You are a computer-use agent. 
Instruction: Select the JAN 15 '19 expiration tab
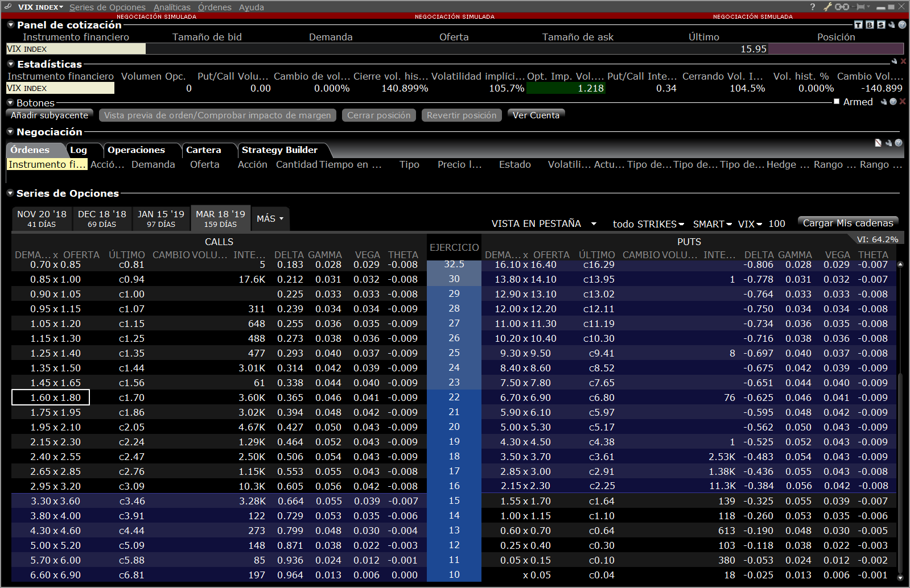click(161, 218)
